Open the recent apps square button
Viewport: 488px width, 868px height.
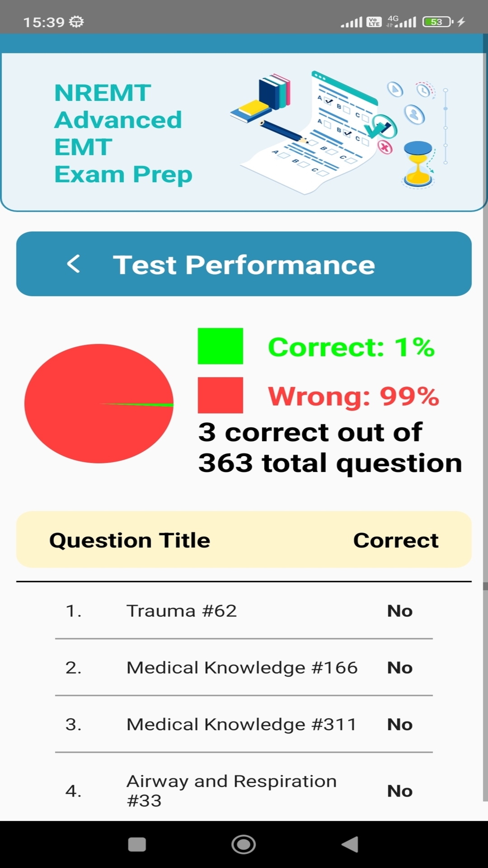pyautogui.click(x=137, y=844)
